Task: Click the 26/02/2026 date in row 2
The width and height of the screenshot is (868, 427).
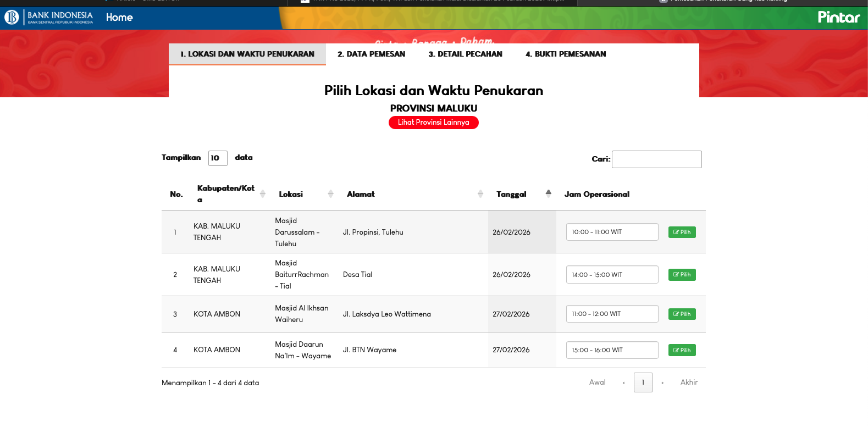Action: coord(512,275)
